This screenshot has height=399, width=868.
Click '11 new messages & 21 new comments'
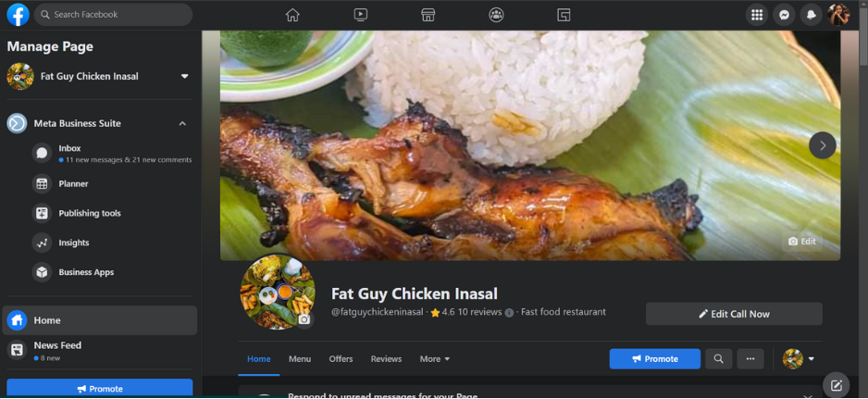point(129,160)
